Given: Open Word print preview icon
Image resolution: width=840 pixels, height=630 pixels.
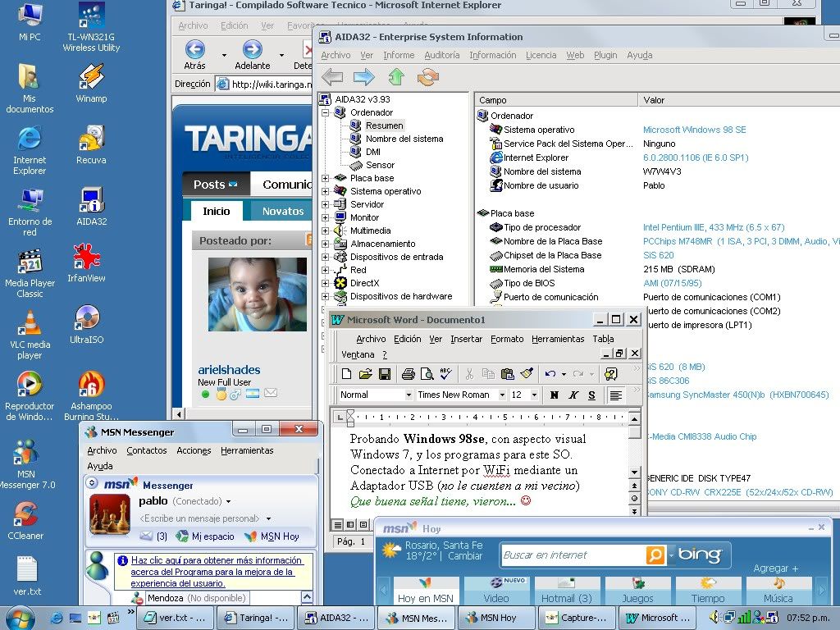Looking at the screenshot, I should [x=427, y=374].
